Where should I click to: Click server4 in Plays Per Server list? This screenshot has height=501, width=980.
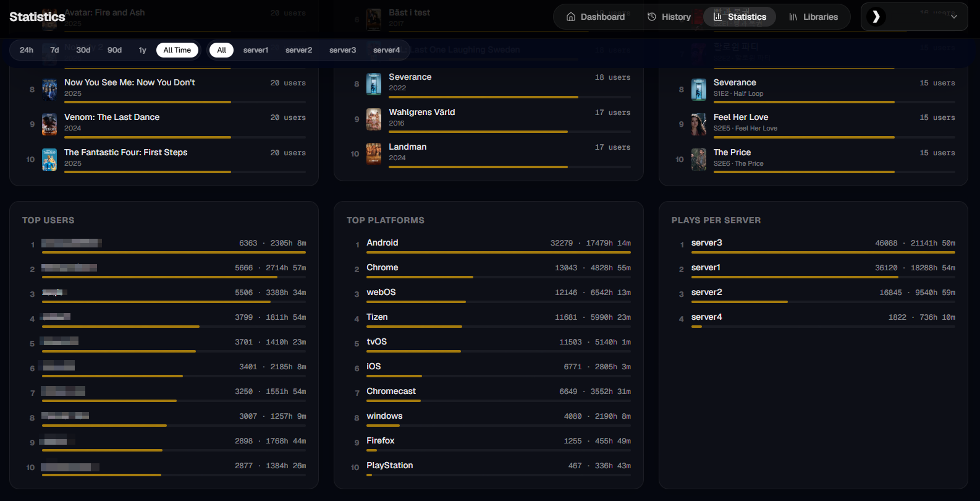[813, 319]
